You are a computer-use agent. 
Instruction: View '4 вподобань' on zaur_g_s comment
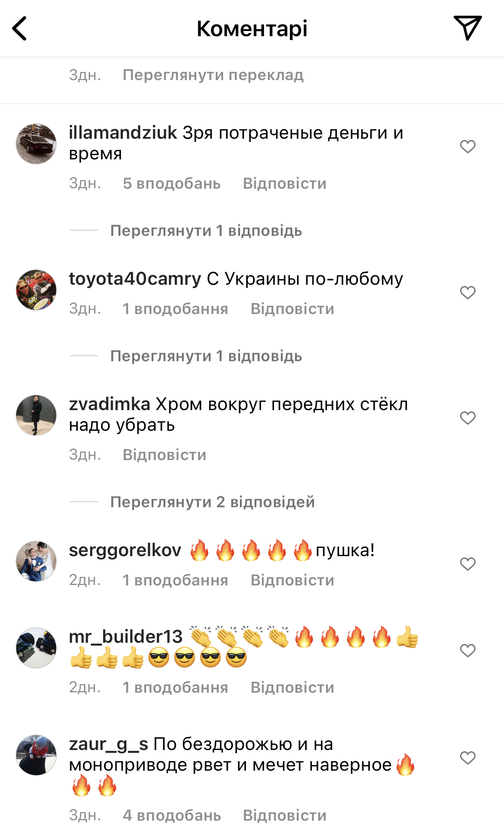[171, 815]
